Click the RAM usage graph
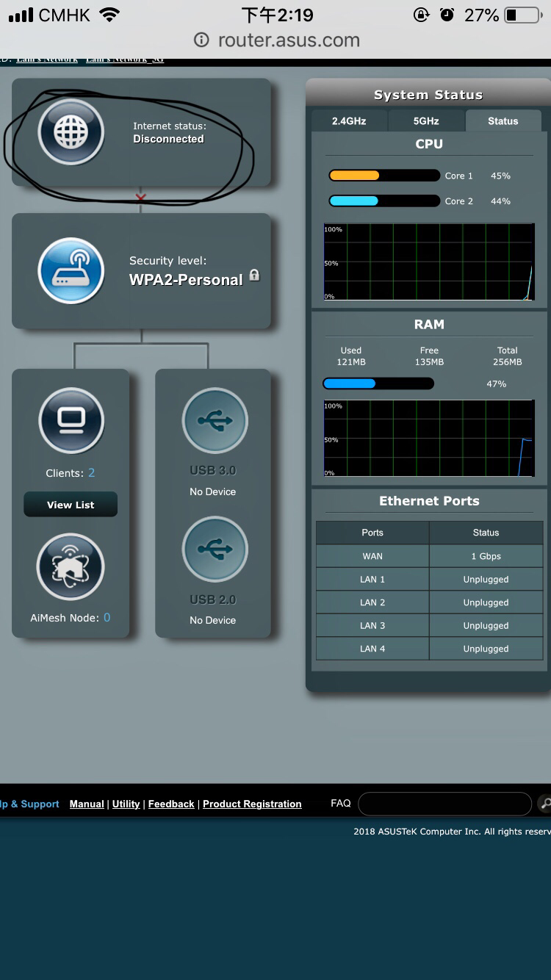Image resolution: width=551 pixels, height=980 pixels. [x=429, y=439]
